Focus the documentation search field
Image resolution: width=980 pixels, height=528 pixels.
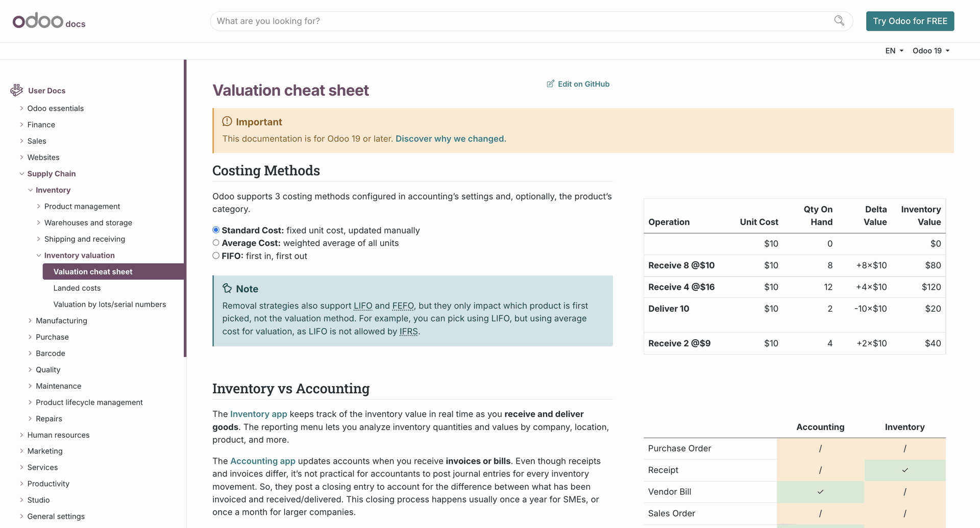point(521,21)
